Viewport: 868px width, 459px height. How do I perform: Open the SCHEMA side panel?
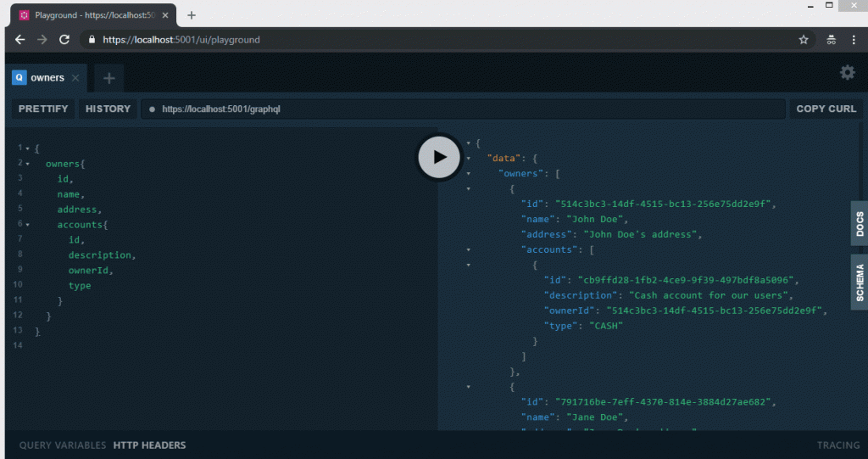click(859, 282)
